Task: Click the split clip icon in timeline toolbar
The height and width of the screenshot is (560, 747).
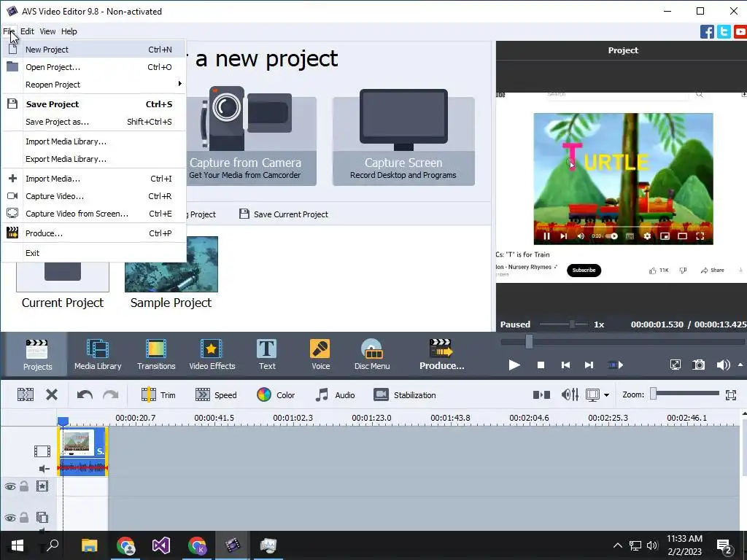Action: click(x=26, y=394)
